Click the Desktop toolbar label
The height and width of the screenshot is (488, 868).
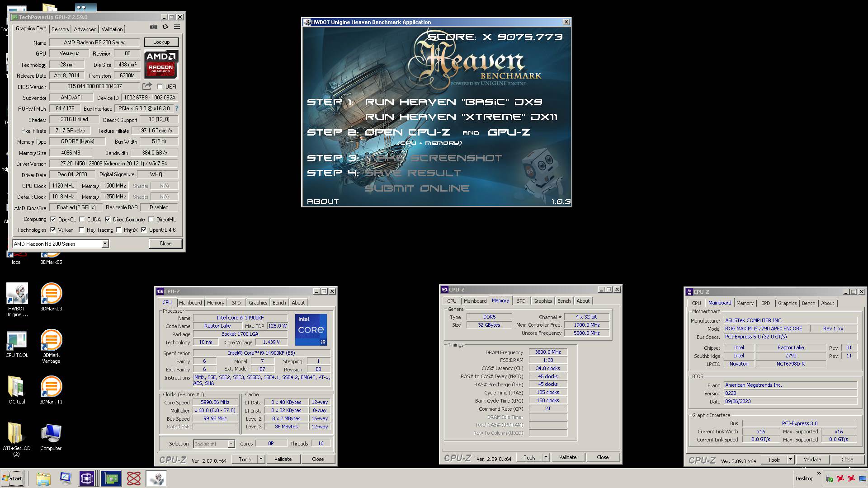804,479
